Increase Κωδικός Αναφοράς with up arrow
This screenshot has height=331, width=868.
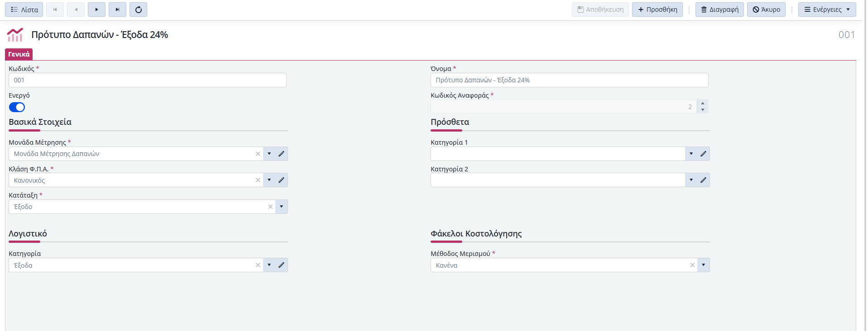pos(703,104)
